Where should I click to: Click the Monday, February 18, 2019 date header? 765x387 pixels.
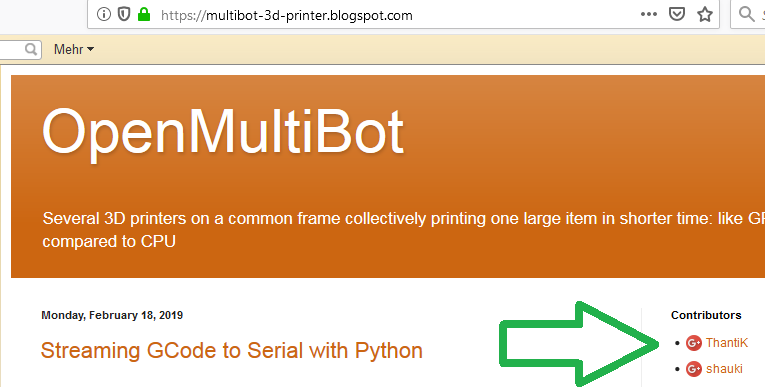coord(112,315)
